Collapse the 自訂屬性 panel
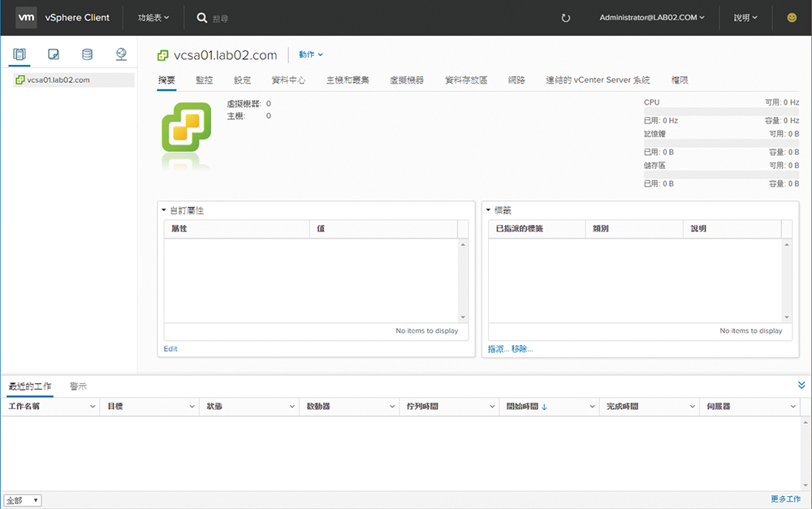Screen dimensions: 812x509 click(x=164, y=210)
